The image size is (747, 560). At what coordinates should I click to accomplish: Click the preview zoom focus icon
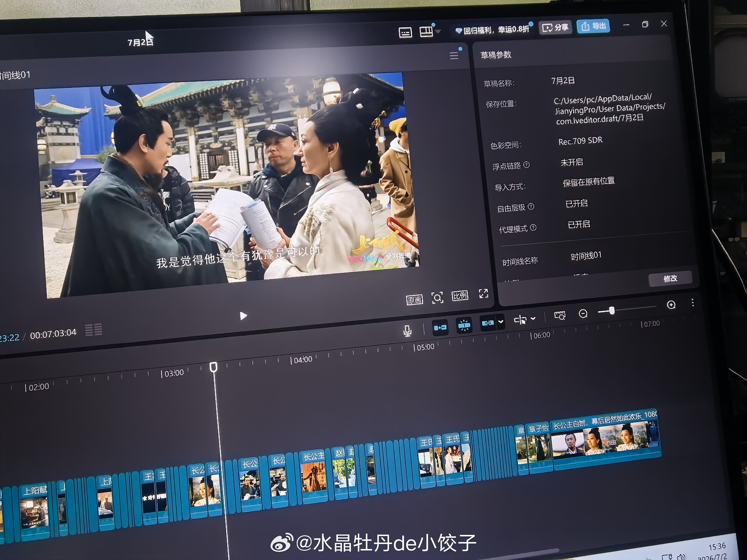coord(437,298)
